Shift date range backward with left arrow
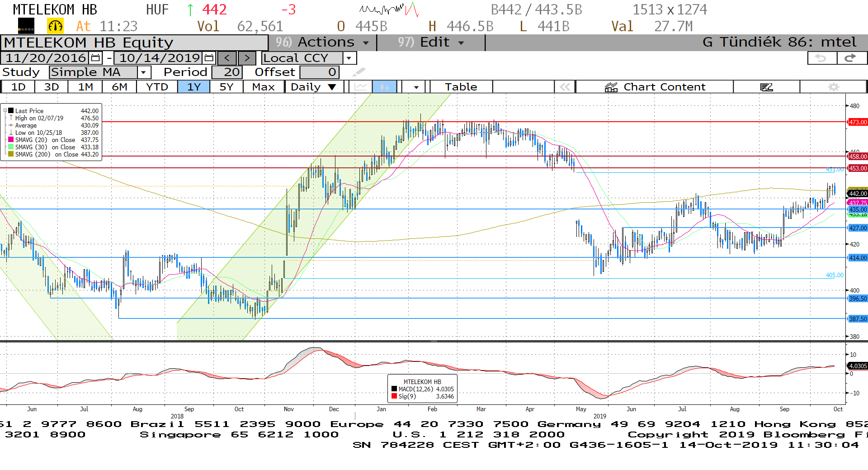The height and width of the screenshot is (470, 868). point(227,58)
